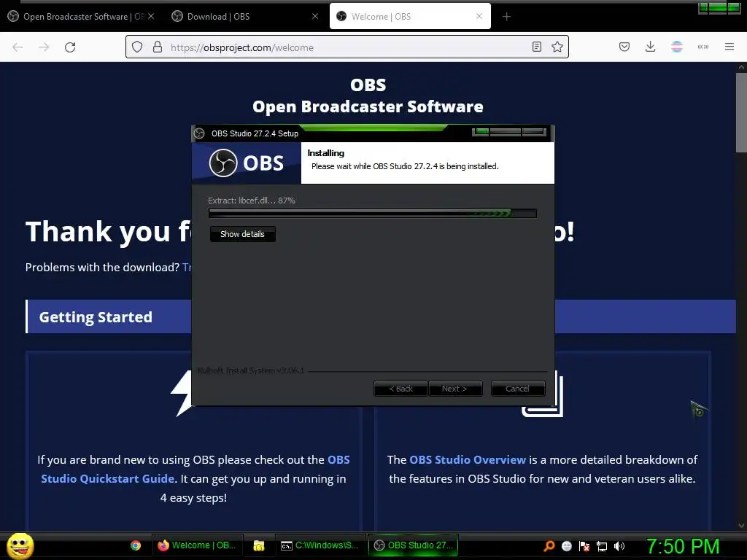Close the Welcome | OBS tab

click(x=479, y=16)
